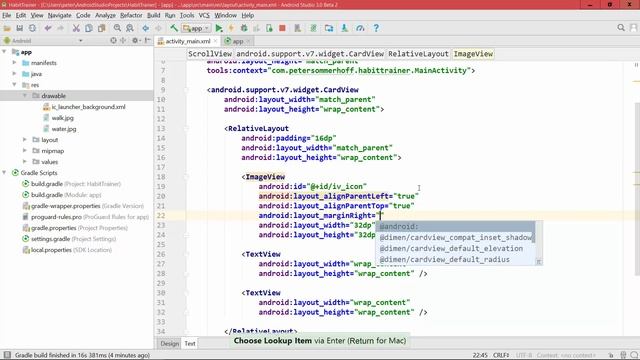The width and height of the screenshot is (640, 360).
Task: Select the Text view tab
Action: (x=190, y=344)
